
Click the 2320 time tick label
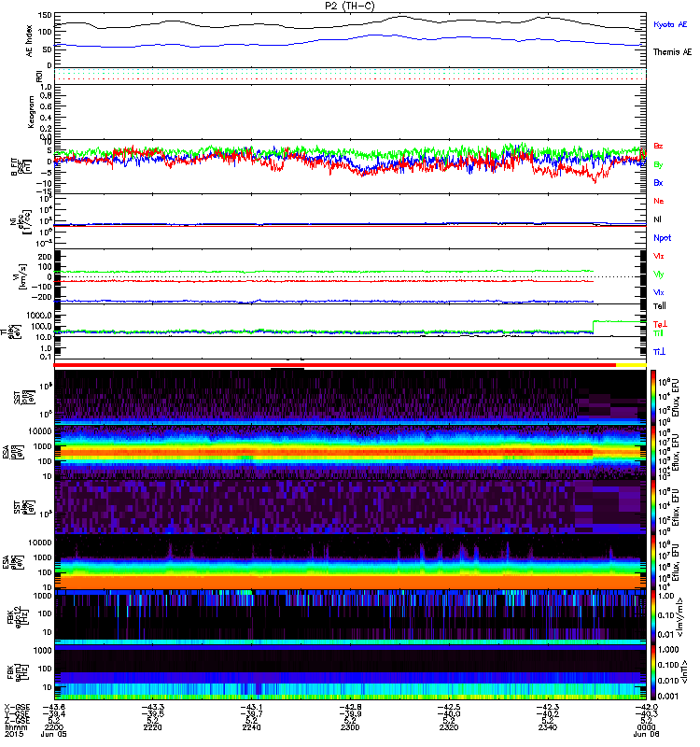tap(449, 727)
